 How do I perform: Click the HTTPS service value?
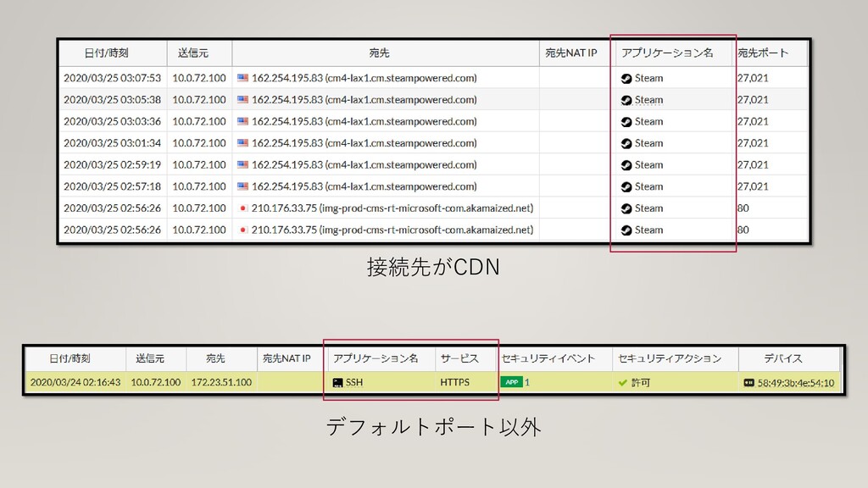coord(455,382)
